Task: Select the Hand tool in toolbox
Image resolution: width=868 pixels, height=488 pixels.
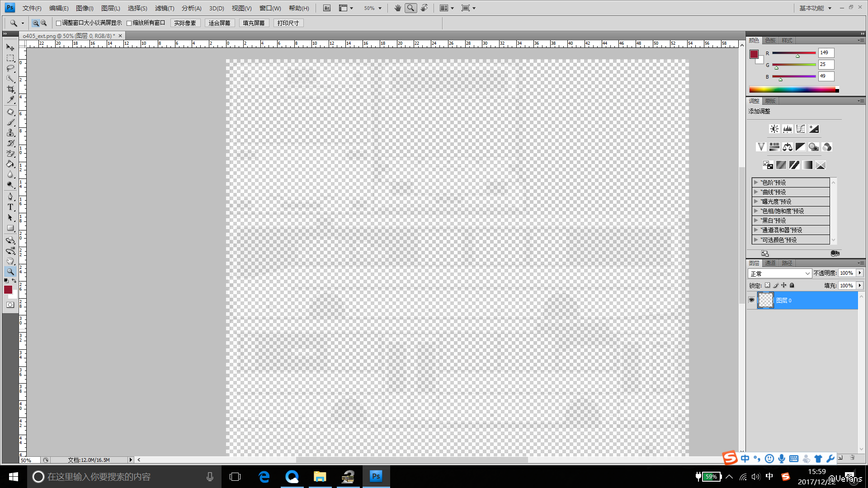Action: click(10, 261)
